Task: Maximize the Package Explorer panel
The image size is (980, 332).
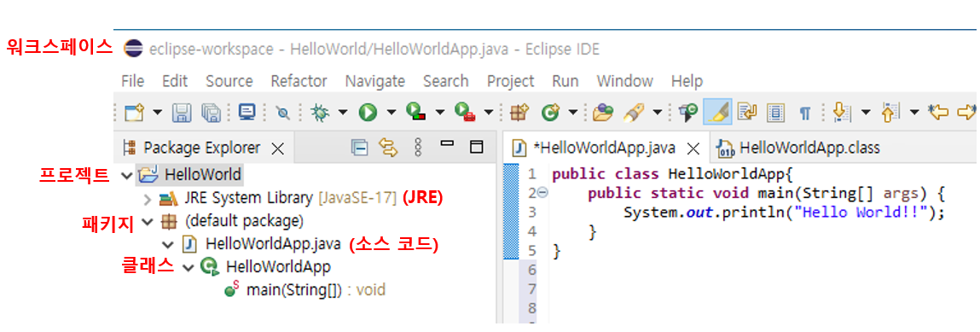Action: click(x=476, y=148)
